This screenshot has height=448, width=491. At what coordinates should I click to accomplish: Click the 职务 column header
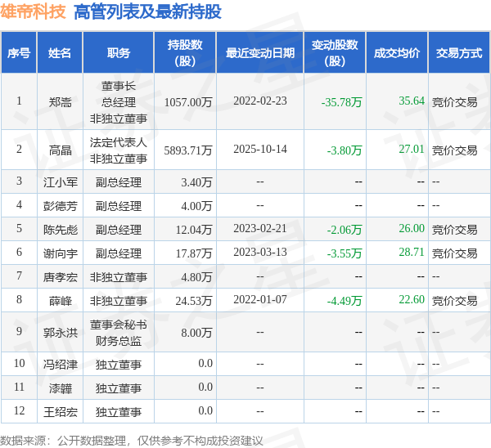click(x=119, y=53)
